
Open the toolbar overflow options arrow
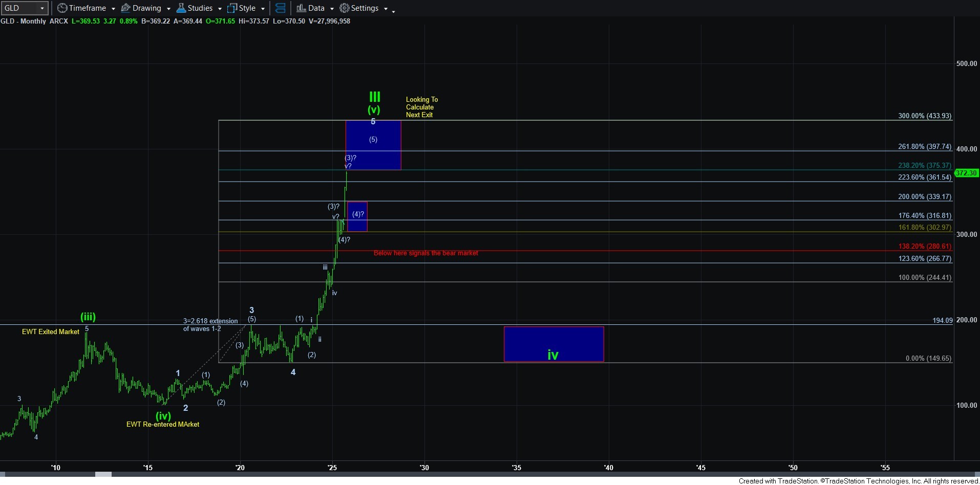(x=393, y=11)
